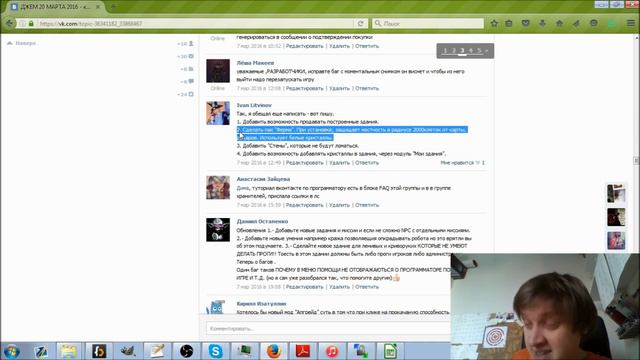Click Мне нравится on Ivan Litvinov's comment
Screen dimensions: 640x360
(462, 162)
